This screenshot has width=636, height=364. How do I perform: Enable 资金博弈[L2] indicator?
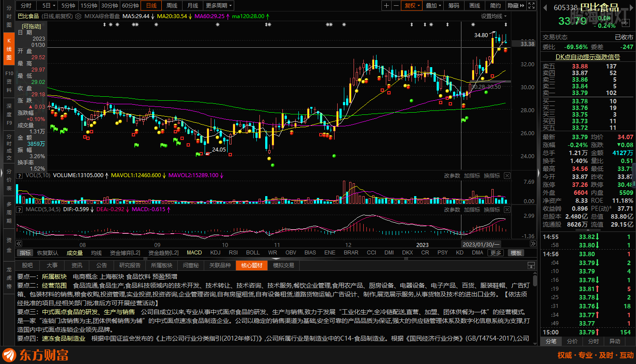coord(125,253)
